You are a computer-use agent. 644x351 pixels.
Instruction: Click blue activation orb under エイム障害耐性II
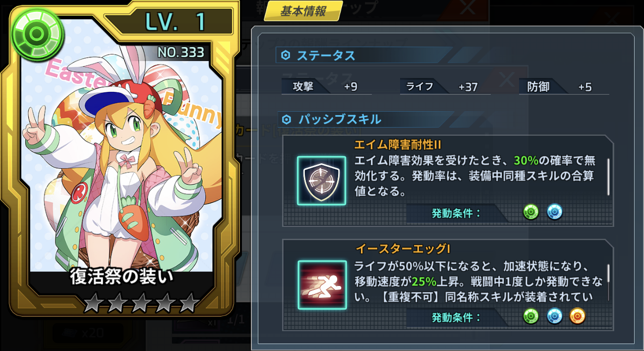[x=554, y=212]
